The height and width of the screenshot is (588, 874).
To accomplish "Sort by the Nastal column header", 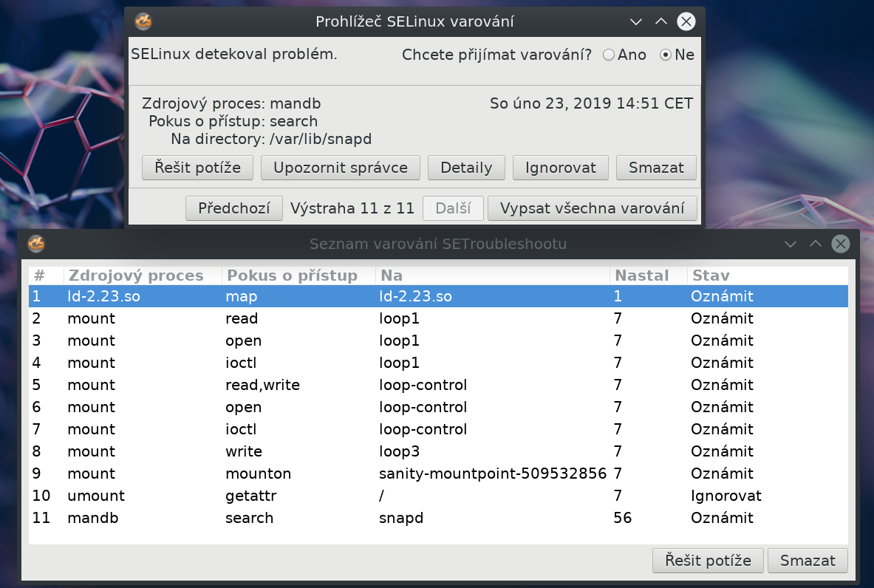I will pos(649,276).
